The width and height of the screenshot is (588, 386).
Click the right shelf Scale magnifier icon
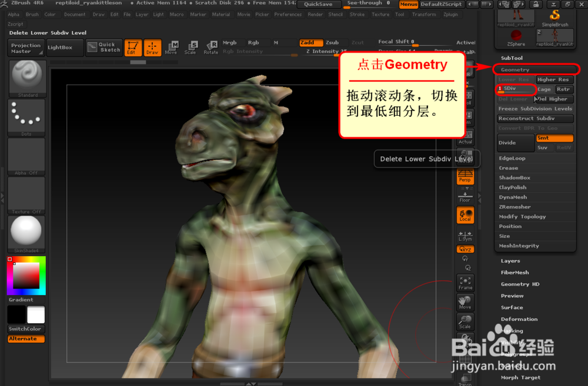465,322
